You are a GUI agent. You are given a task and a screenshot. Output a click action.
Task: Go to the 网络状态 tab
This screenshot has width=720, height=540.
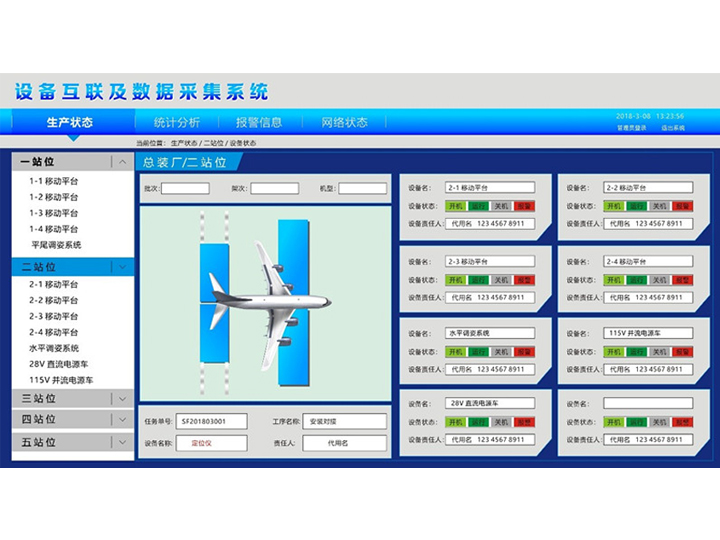pos(344,122)
